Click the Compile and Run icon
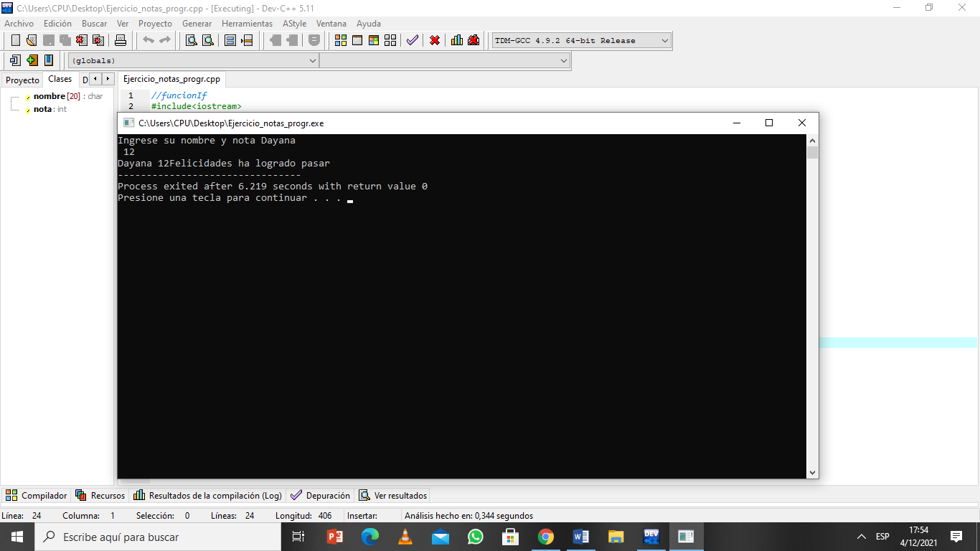The width and height of the screenshot is (980, 551). tap(374, 40)
